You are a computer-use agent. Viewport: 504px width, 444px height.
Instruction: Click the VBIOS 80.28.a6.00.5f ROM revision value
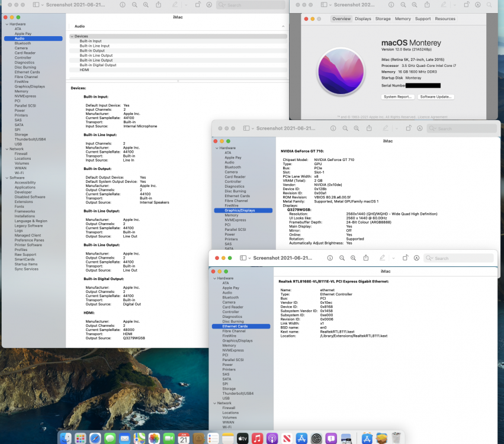click(x=332, y=198)
